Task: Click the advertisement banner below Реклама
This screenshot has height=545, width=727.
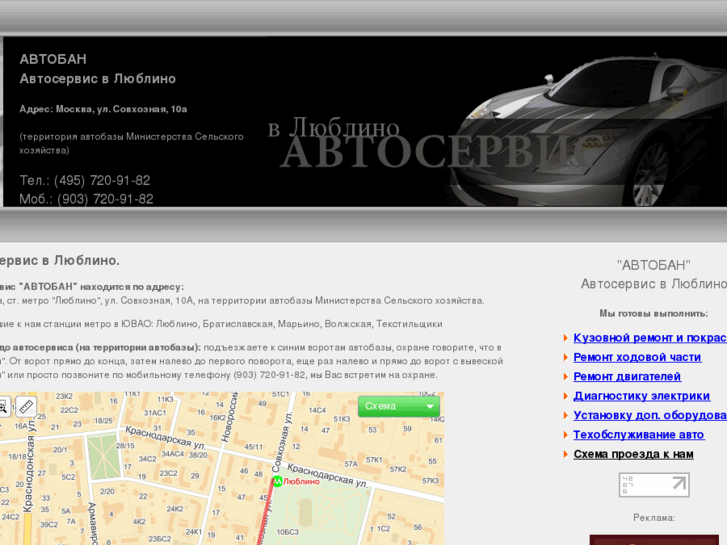Action: pos(654,540)
